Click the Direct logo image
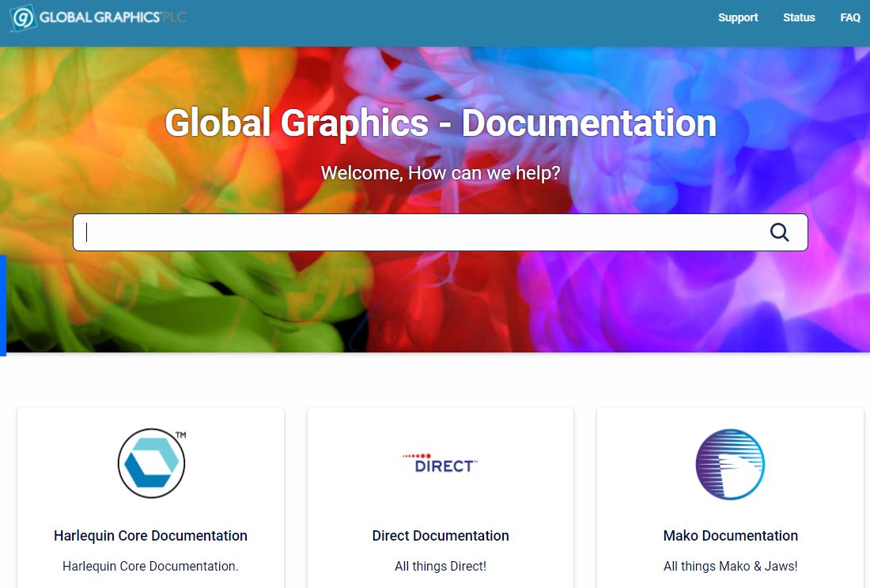870x588 pixels. pos(441,464)
